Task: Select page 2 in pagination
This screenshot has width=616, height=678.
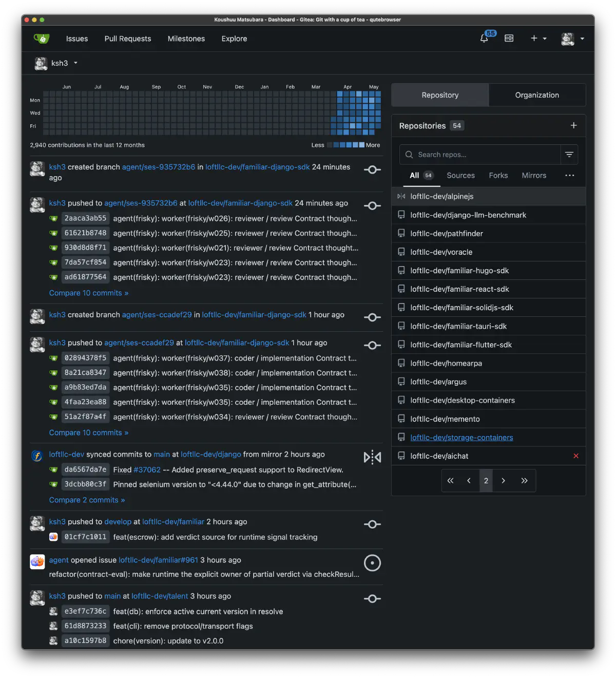Action: click(486, 481)
